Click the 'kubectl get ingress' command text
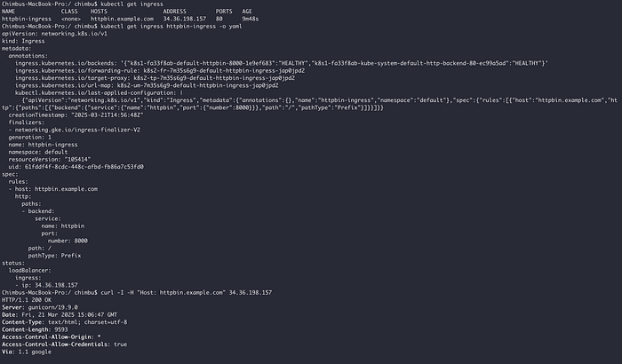622x364 pixels. 132,4
